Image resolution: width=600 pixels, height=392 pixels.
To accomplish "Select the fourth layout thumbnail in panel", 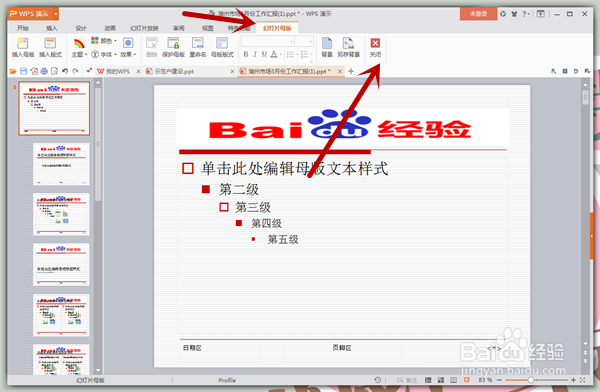I will coord(61,265).
